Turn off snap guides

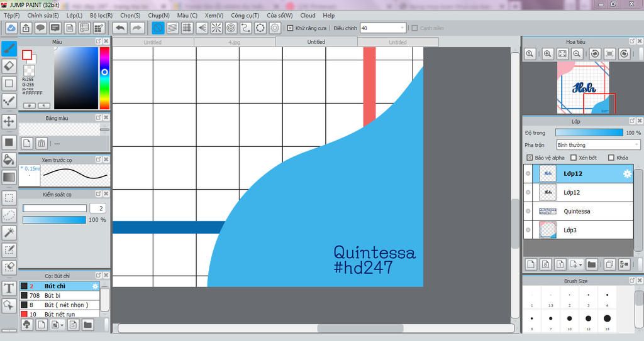click(158, 28)
